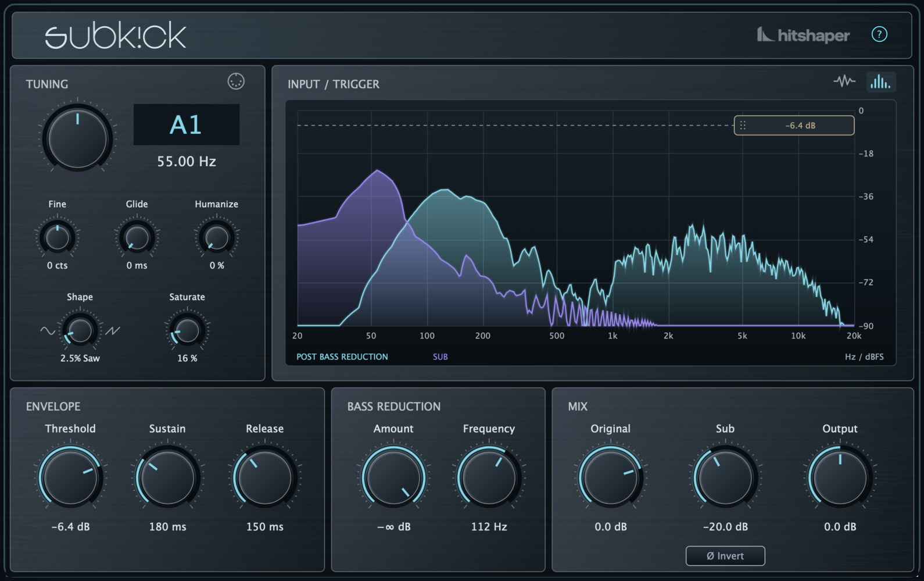Viewport: 924px width, 581px height.
Task: Click the 2.5% Saw shape value
Action: click(x=80, y=358)
